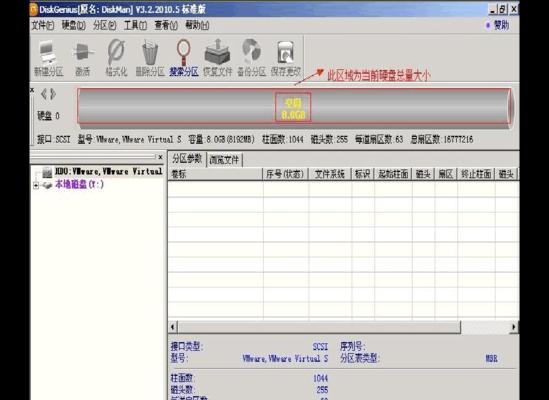The width and height of the screenshot is (549, 400).
Task: Click the partition table horizontal scrollbar thumb
Action: coord(319,327)
